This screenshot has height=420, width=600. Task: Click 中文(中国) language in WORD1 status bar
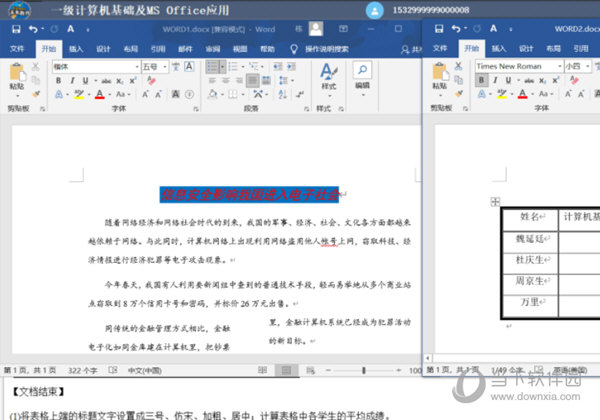(x=144, y=370)
